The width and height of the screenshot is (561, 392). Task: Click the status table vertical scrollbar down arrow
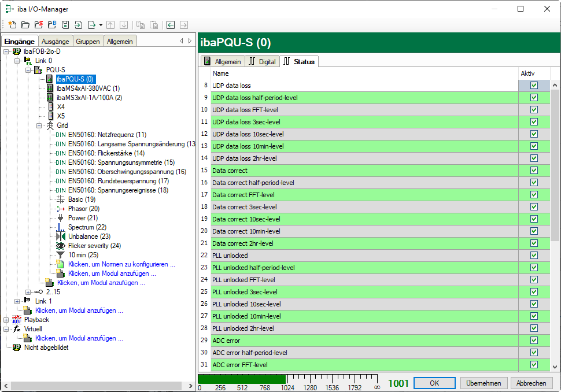[x=555, y=367]
